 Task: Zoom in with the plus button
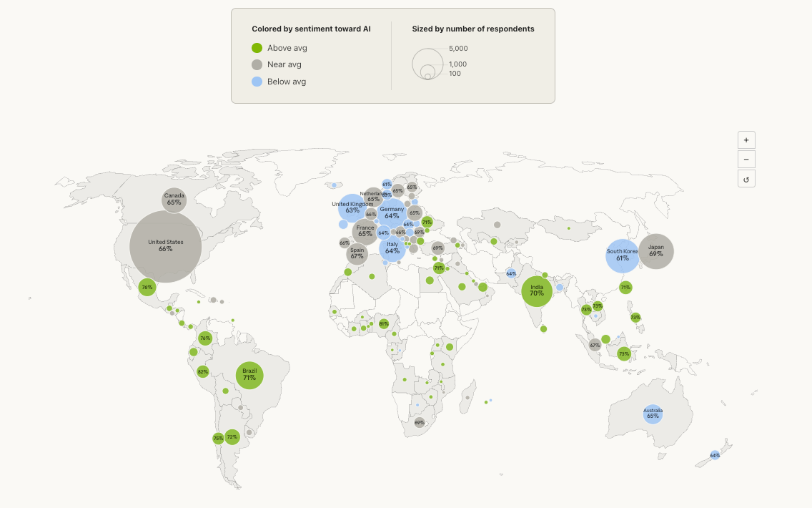point(746,140)
